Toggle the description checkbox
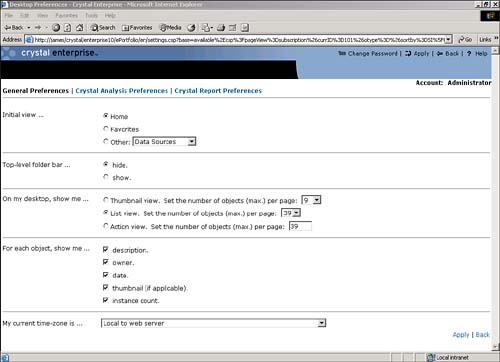 (x=106, y=249)
